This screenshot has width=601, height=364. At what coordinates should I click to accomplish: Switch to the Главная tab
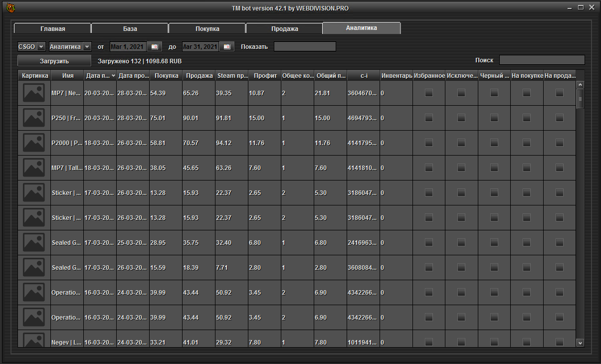(52, 28)
